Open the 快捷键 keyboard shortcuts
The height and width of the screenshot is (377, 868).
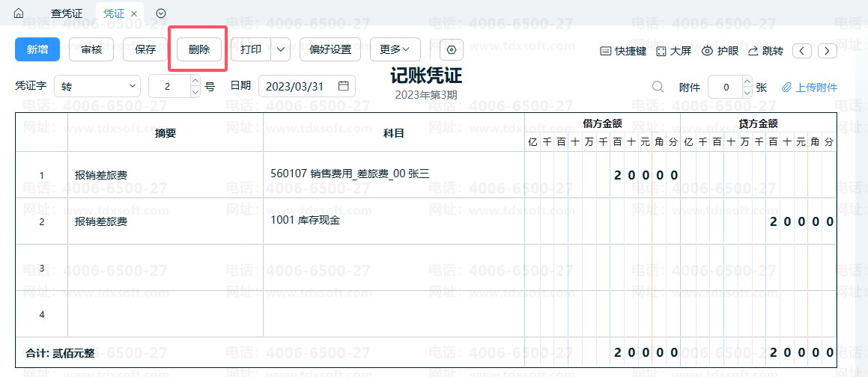(623, 51)
